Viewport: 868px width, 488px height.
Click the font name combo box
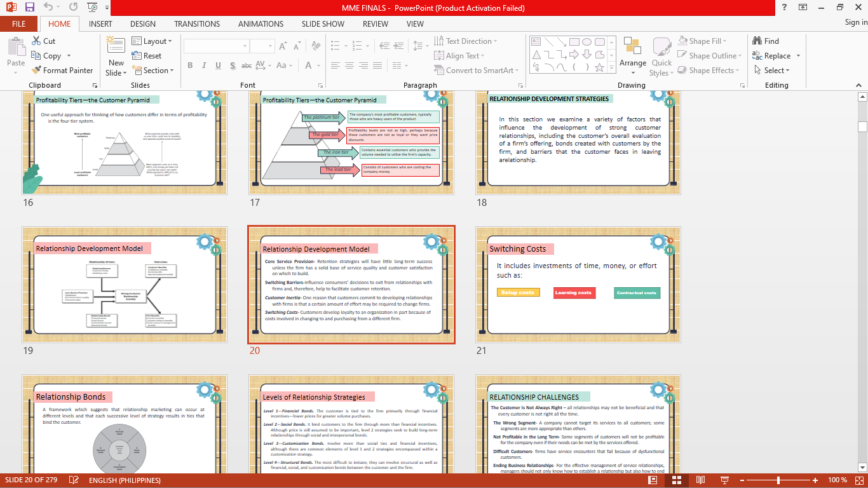tap(216, 46)
